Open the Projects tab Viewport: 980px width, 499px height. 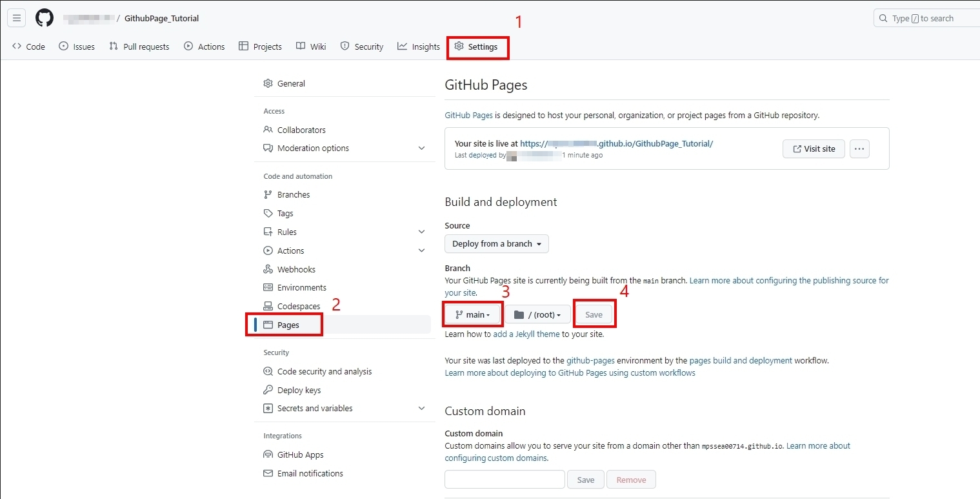[x=260, y=46]
